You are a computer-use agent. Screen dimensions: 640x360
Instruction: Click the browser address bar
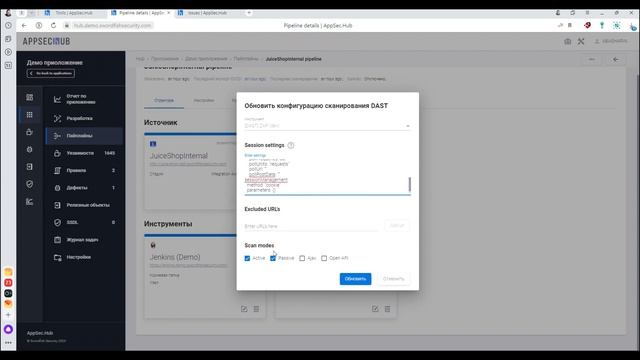point(112,25)
